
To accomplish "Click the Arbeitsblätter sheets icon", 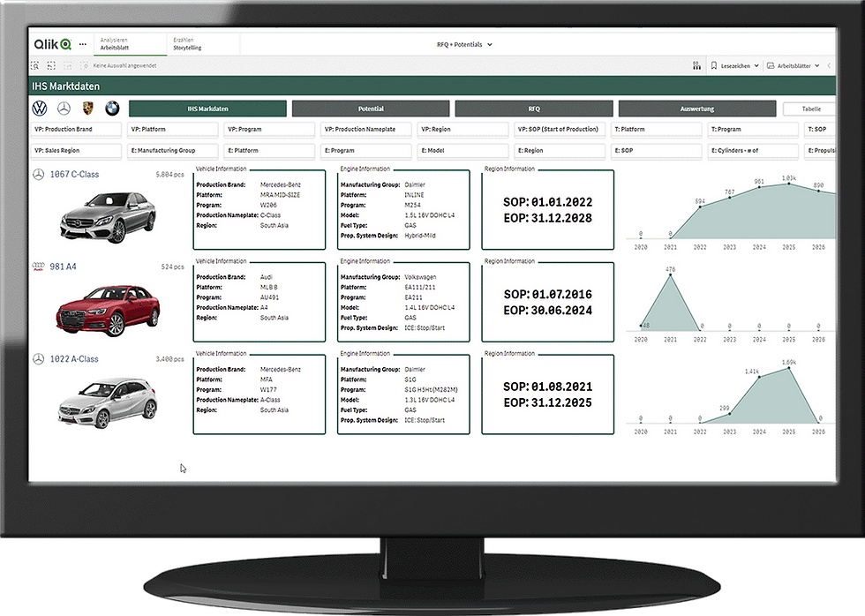I will click(771, 65).
